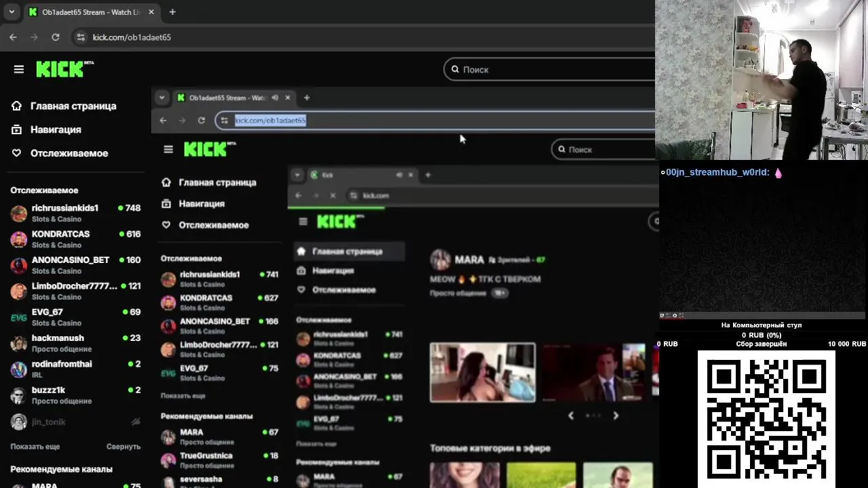Open EVG_67 channel with 69 viewers
Image resolution: width=868 pixels, height=488 pixels.
coord(75,317)
